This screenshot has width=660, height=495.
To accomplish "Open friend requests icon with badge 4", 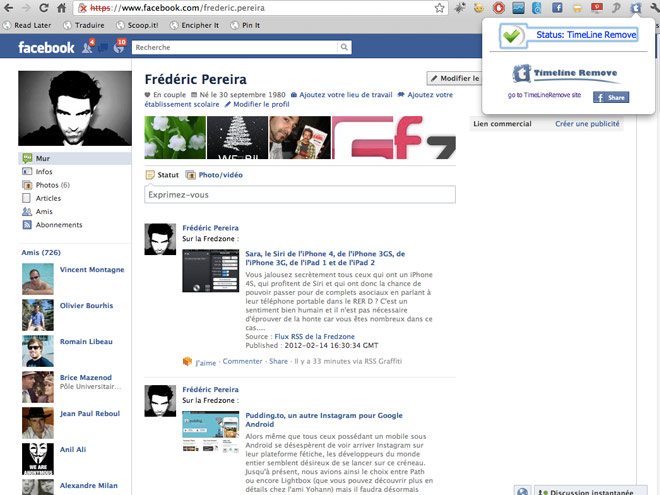I will coord(88,47).
